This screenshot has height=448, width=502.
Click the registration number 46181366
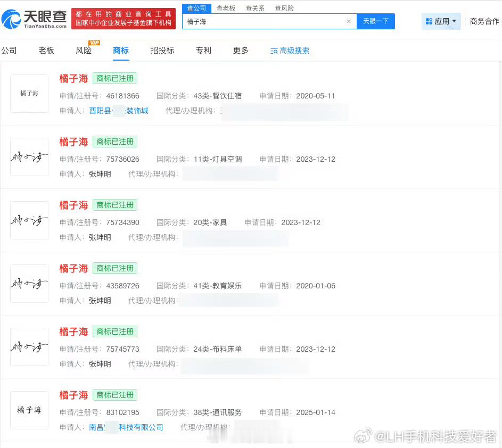coord(122,96)
